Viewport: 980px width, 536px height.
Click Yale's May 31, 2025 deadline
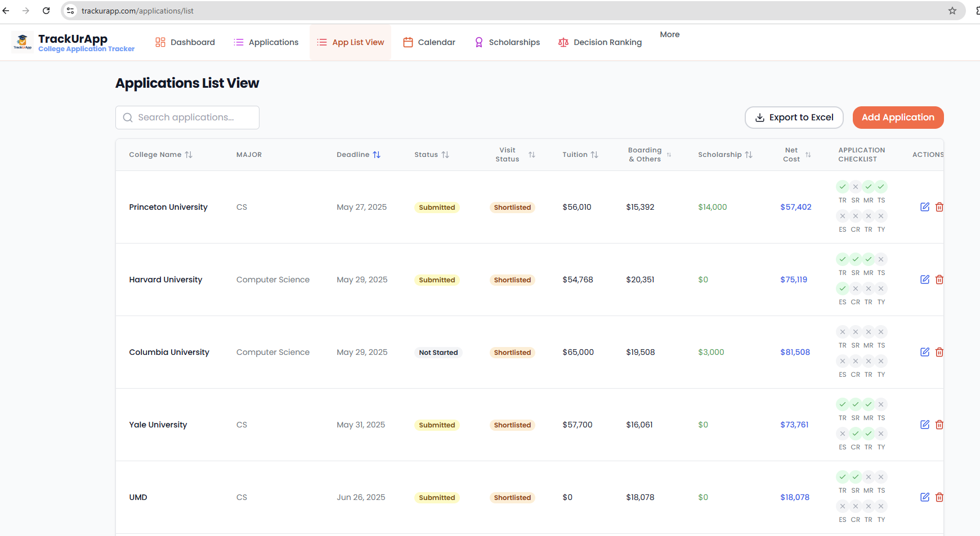tap(361, 425)
